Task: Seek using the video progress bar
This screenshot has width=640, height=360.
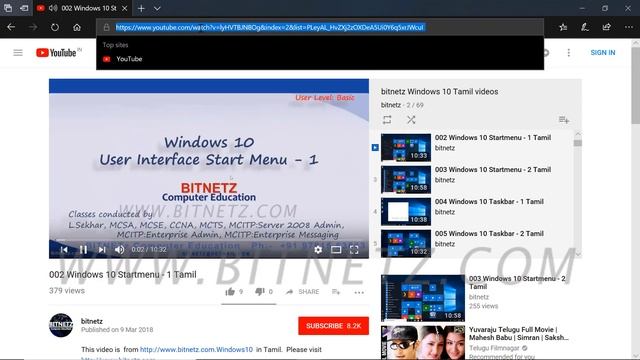Action: pyautogui.click(x=209, y=240)
